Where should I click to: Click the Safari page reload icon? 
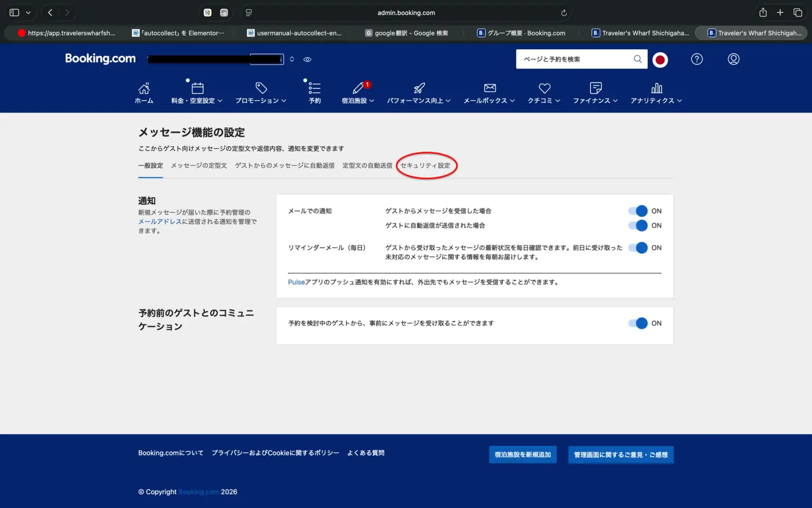tap(564, 13)
